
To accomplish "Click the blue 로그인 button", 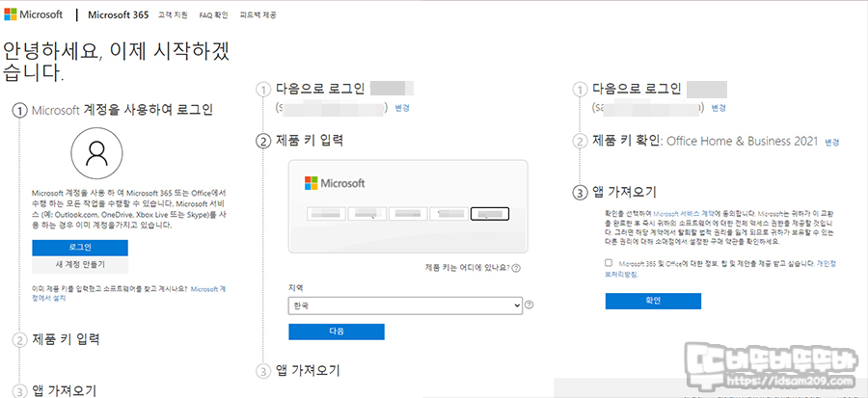I will pos(80,248).
